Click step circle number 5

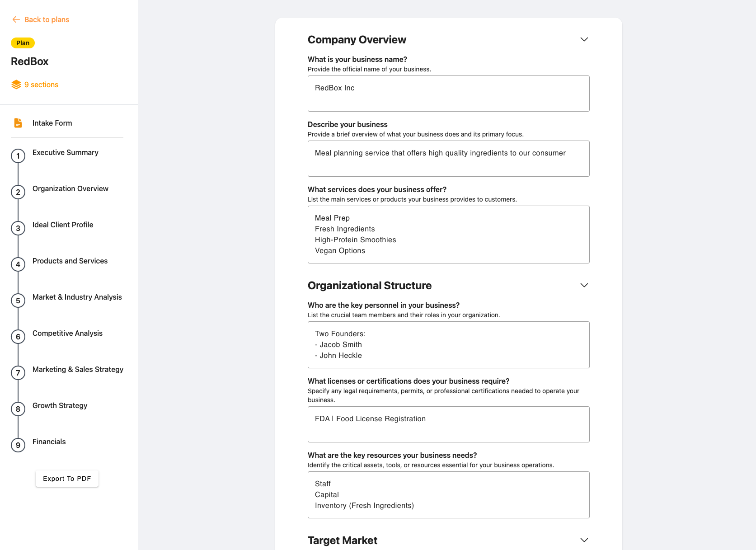(18, 301)
